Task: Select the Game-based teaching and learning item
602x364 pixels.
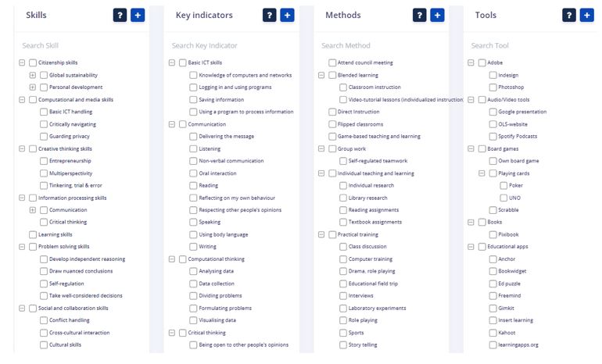Action: [378, 136]
